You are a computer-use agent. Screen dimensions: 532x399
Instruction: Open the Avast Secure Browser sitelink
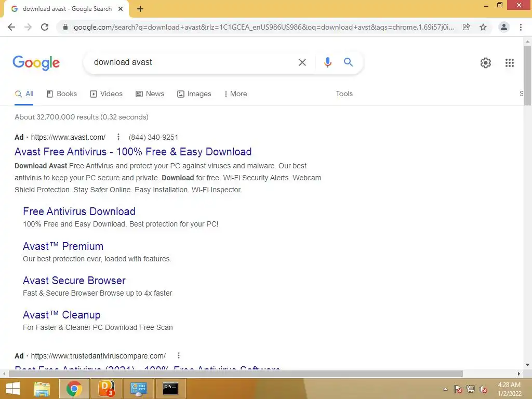click(74, 281)
